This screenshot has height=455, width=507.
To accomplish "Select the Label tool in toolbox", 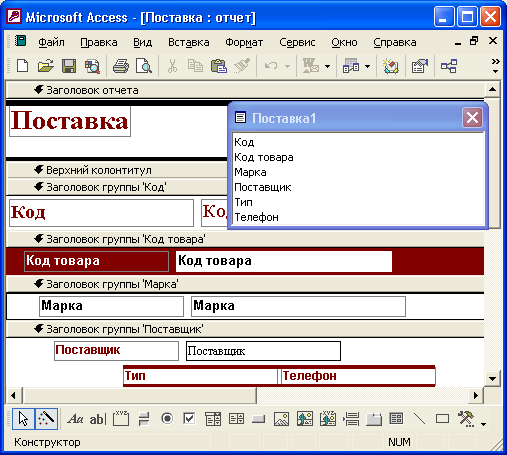I will tap(76, 419).
